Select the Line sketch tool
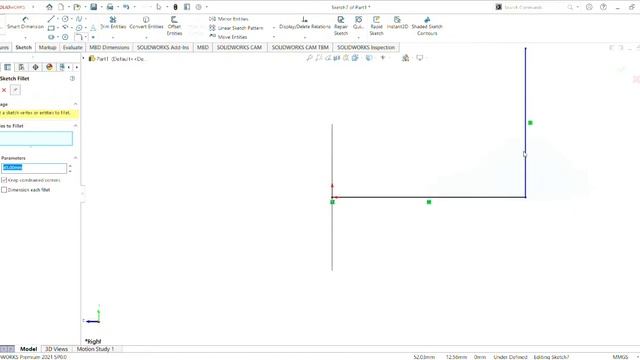 tap(51, 19)
